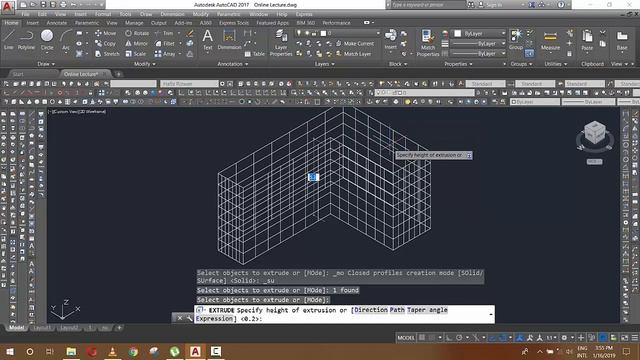This screenshot has height=360, width=640.
Task: Open the Parametric ribbon tab
Action: [87, 23]
